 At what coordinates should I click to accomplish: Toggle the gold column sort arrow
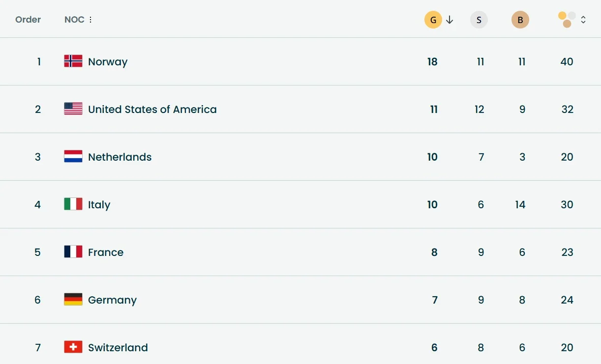450,20
